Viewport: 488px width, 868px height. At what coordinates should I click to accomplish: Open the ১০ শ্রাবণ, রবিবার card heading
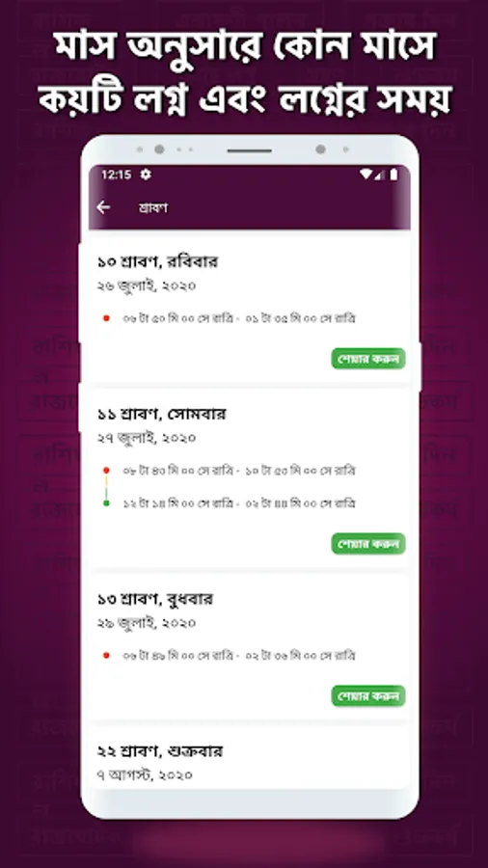[158, 261]
